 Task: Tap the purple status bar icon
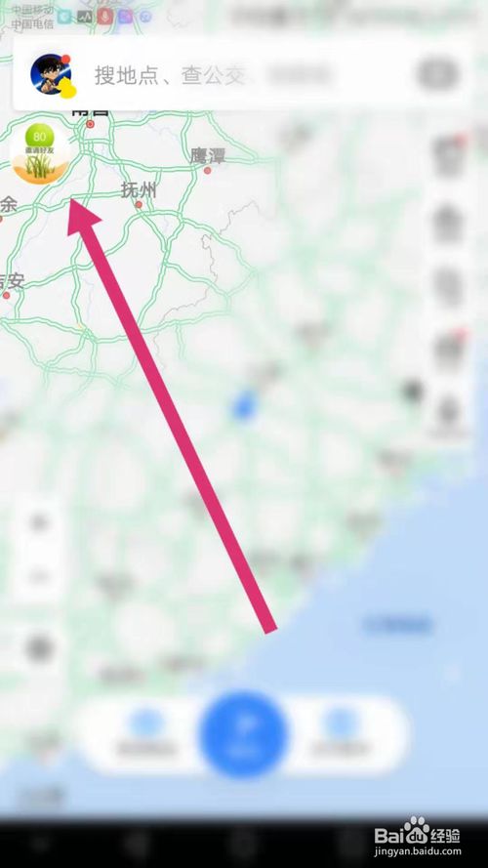pyautogui.click(x=126, y=17)
